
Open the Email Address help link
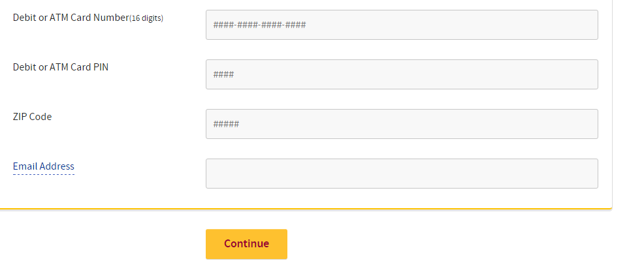click(44, 166)
